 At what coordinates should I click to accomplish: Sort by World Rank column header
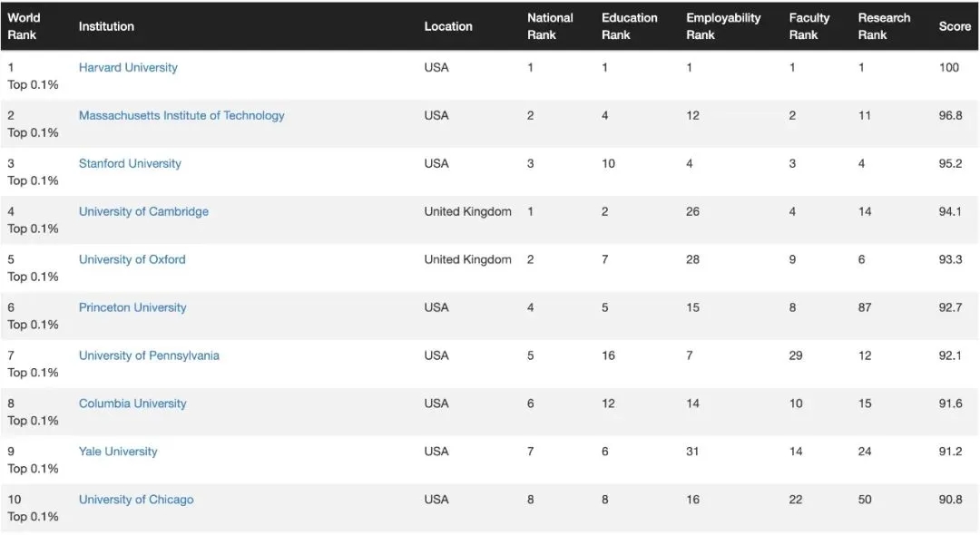[x=24, y=26]
